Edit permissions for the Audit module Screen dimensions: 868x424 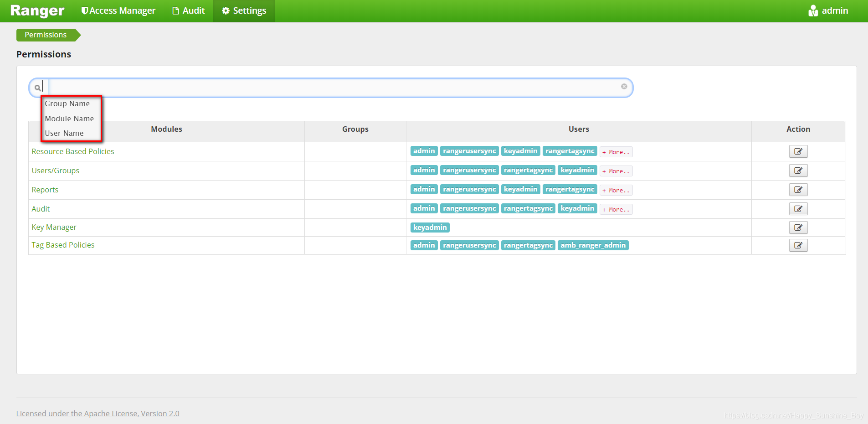798,209
